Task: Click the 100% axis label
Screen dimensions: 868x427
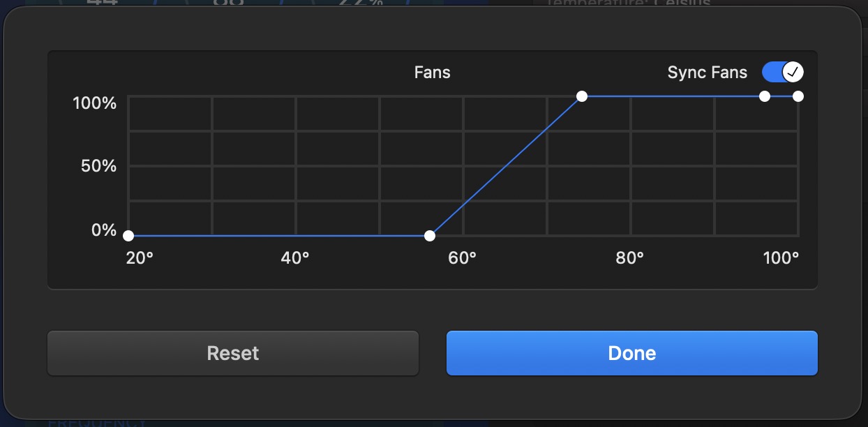Action: 95,103
